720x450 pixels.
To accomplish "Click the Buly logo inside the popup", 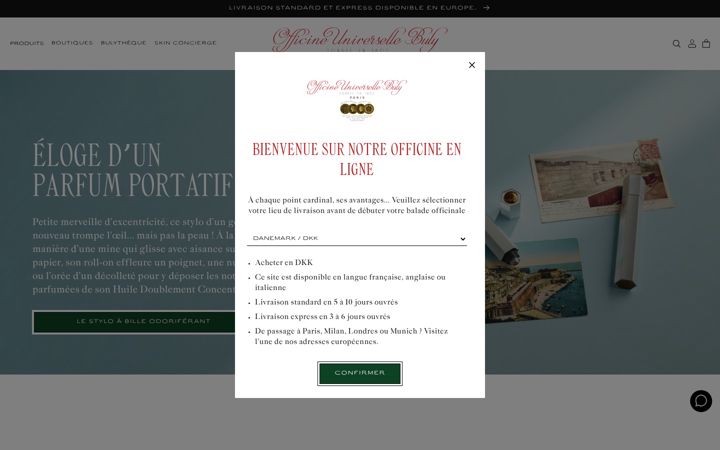I will [x=357, y=100].
